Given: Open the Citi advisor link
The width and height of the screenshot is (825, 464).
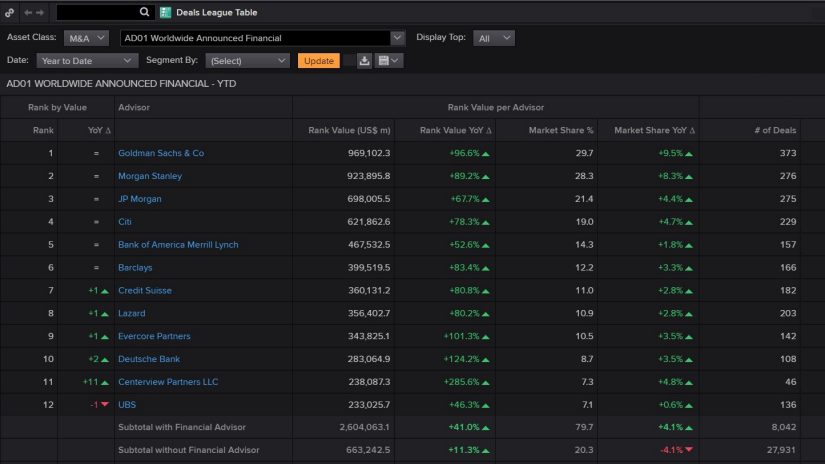Looking at the screenshot, I should coord(125,221).
